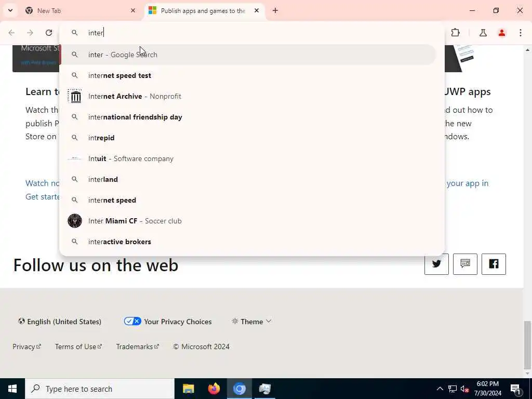Switch to Publish apps and games tab
This screenshot has width=532, height=399.
click(x=205, y=10)
